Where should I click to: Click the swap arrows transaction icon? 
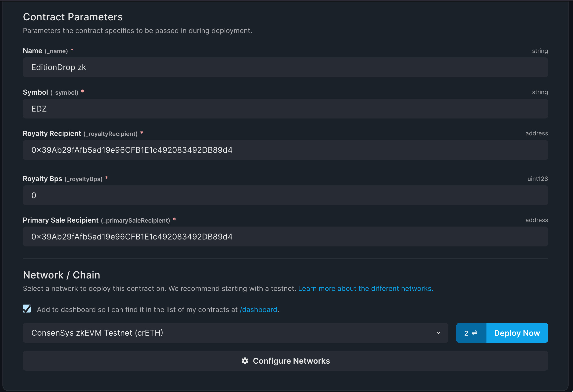click(475, 333)
